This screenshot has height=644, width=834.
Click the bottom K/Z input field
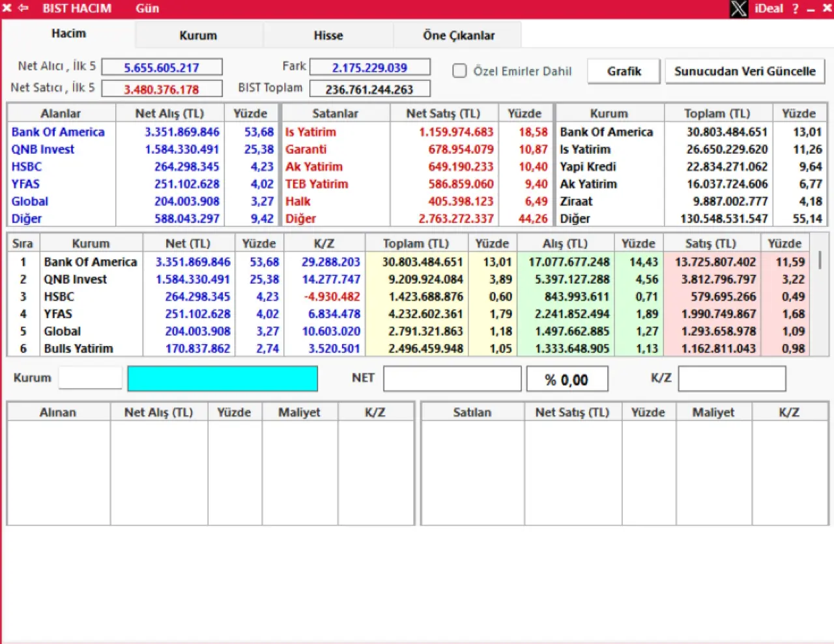732,379
